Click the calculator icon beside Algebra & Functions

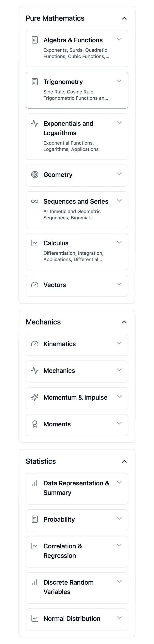[x=35, y=40]
